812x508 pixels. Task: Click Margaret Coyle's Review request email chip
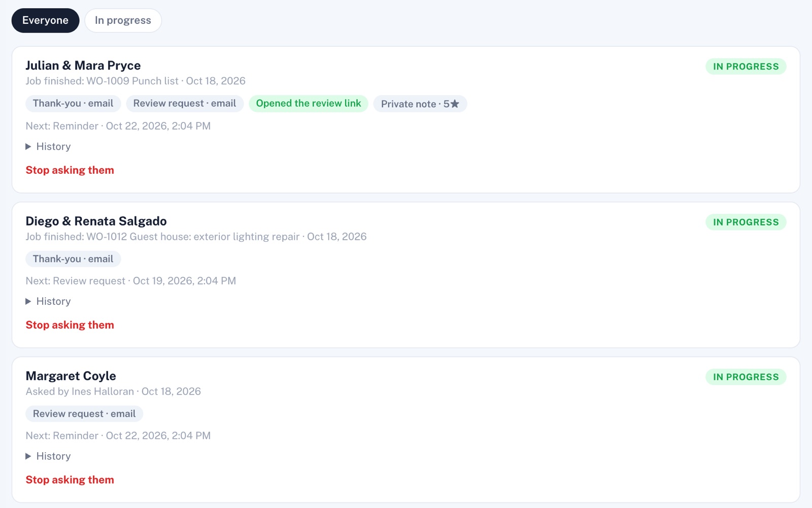tap(84, 414)
